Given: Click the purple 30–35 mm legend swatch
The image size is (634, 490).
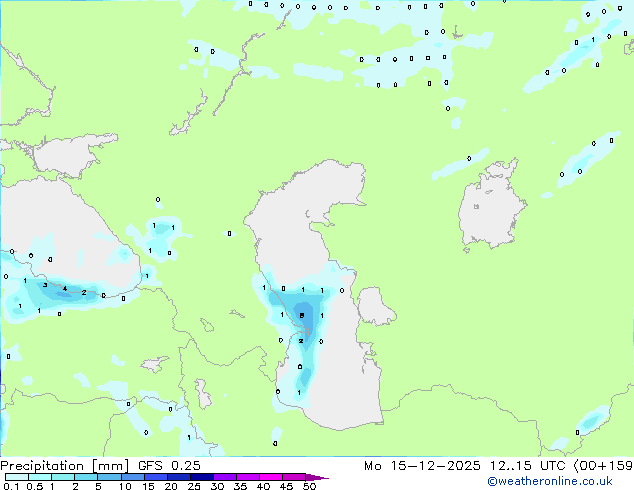Looking at the screenshot, I should (228, 477).
